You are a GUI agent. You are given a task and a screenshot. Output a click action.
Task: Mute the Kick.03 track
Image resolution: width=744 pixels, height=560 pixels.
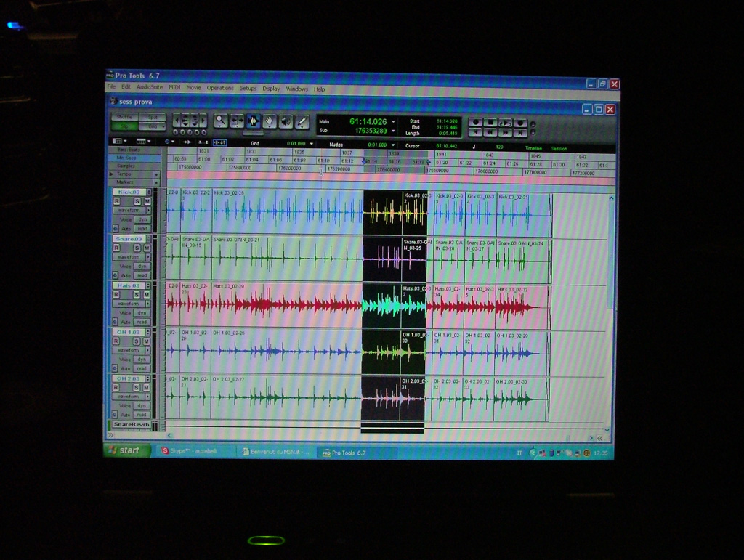pyautogui.click(x=147, y=201)
